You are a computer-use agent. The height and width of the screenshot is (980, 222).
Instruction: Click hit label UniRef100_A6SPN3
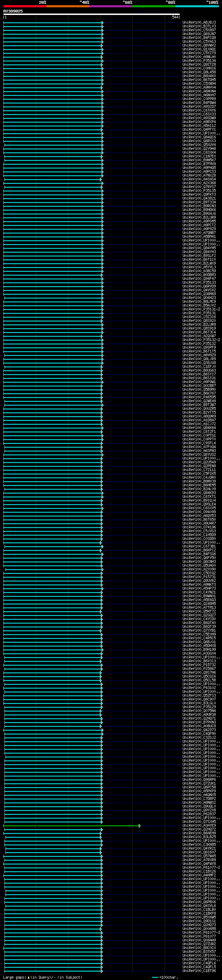coord(199,451)
